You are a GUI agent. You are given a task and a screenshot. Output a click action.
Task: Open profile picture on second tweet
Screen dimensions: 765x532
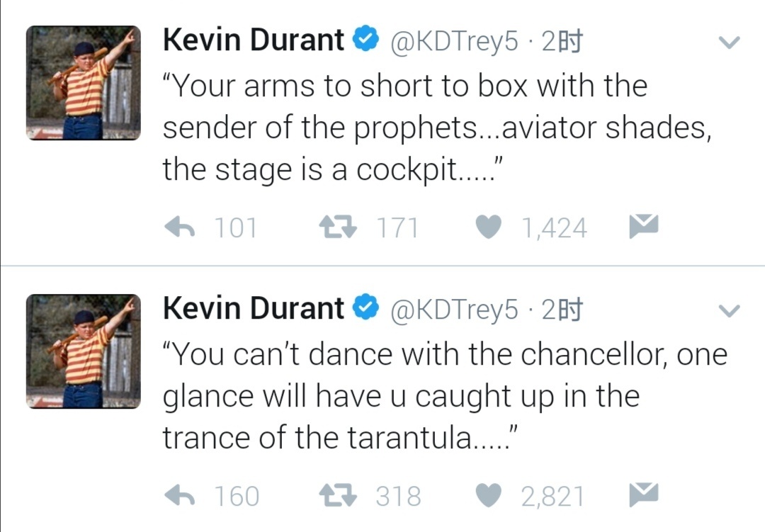pyautogui.click(x=84, y=351)
